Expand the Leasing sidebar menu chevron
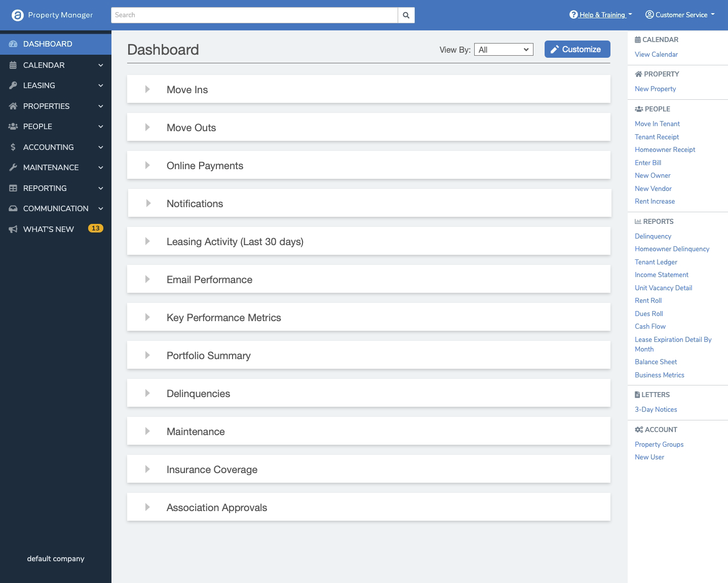This screenshot has width=728, height=583. pos(101,86)
